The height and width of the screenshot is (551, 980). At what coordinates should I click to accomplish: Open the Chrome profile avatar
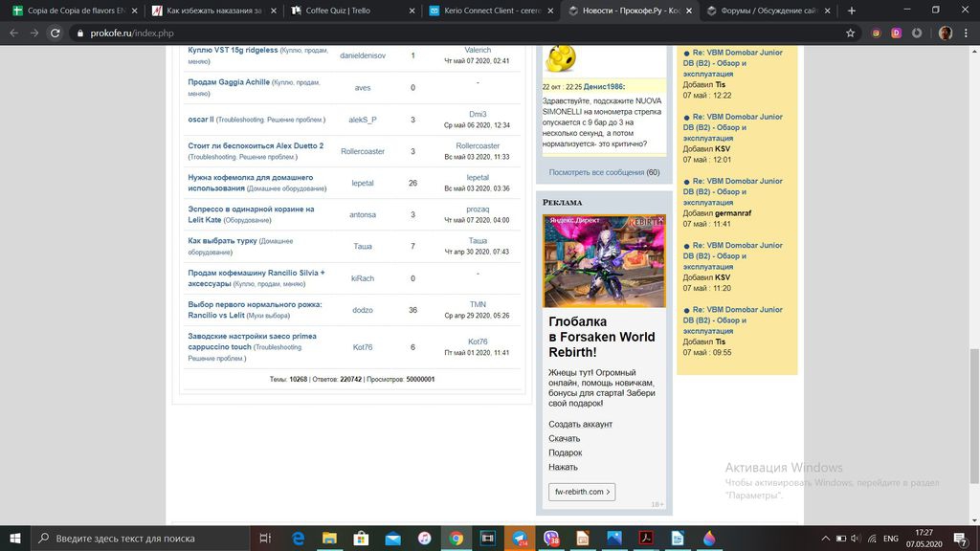pos(945,33)
